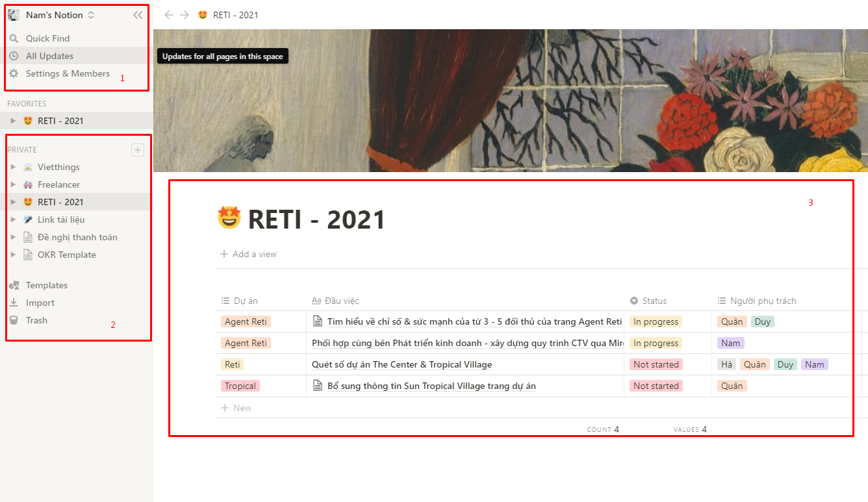This screenshot has height=502, width=868.
Task: Click the Agent Reti tag in the Tìm hiểu row
Action: point(246,321)
